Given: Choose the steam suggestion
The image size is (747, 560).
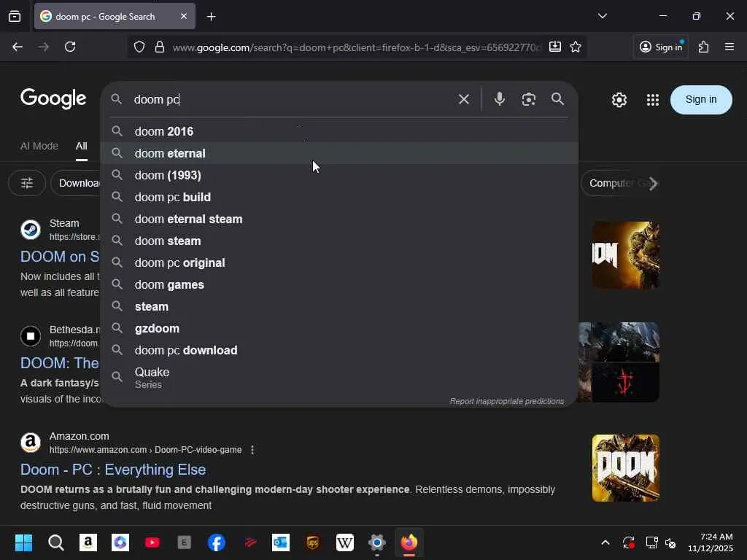Looking at the screenshot, I should (x=340, y=307).
